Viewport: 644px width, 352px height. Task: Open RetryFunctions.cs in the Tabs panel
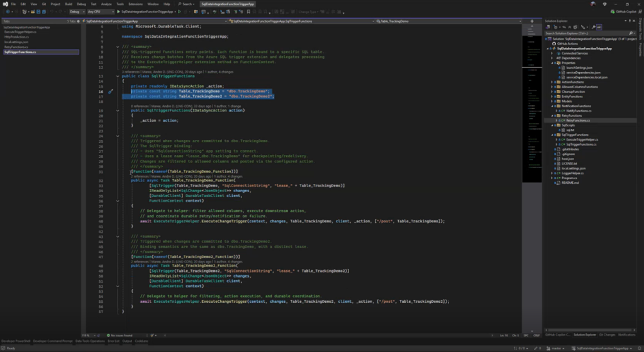[16, 47]
